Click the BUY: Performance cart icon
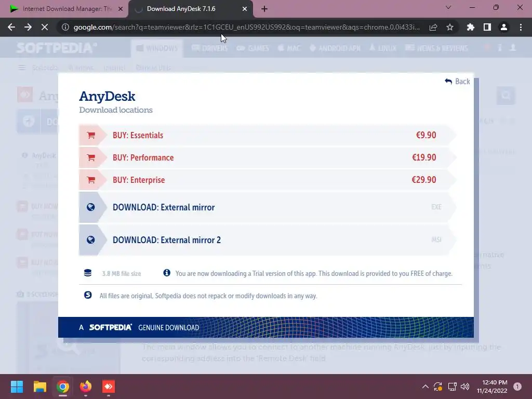The image size is (532, 399). pos(91,157)
